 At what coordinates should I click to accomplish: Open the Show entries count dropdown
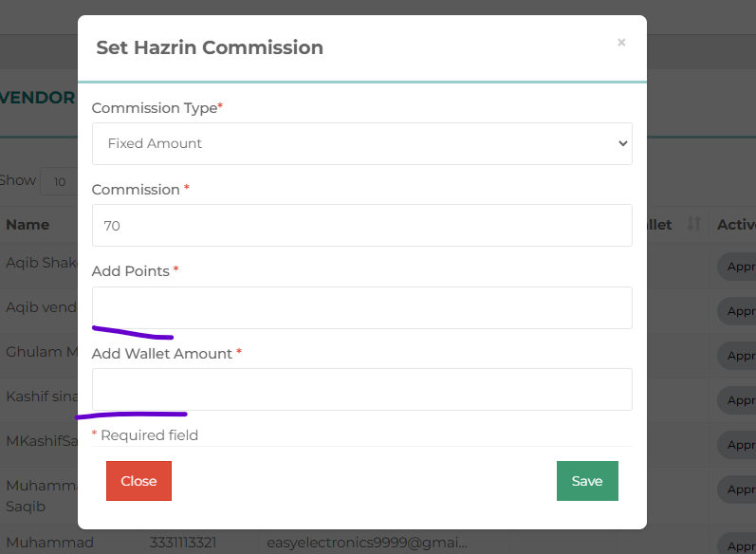pyautogui.click(x=59, y=181)
